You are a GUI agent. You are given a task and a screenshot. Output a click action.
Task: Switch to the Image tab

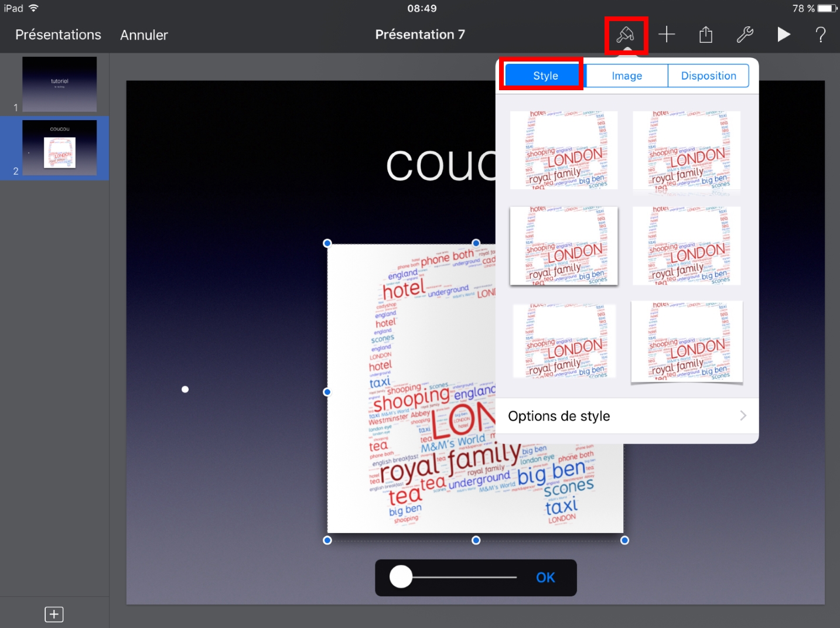(x=626, y=76)
